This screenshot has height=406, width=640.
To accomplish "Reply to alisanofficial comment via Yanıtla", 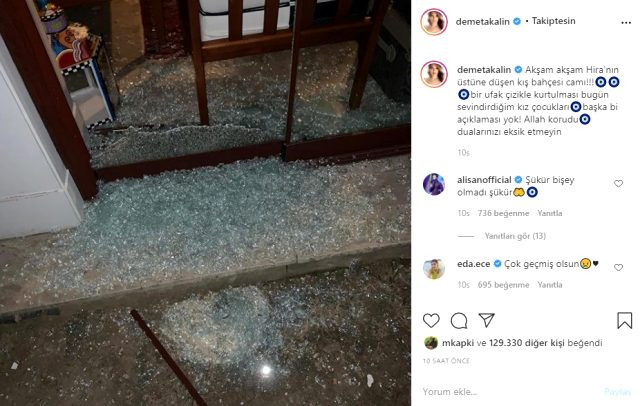I will [549, 213].
